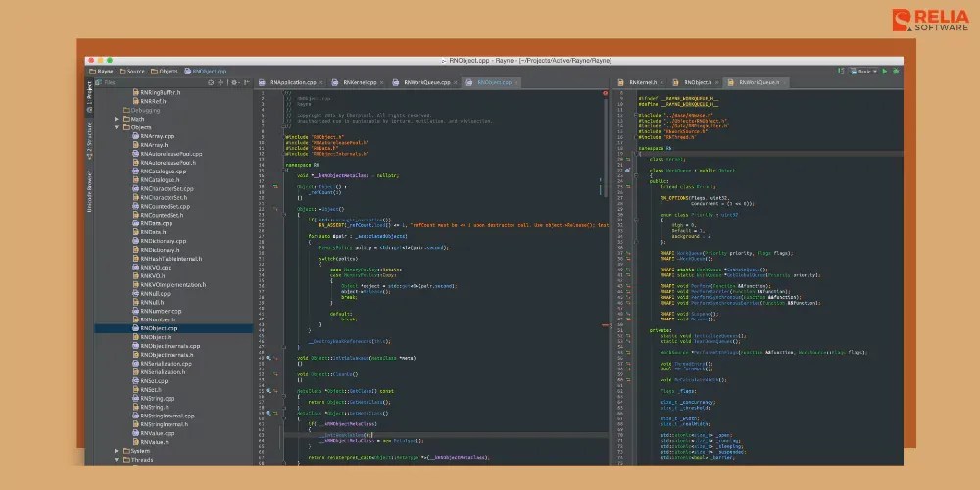Select RNSerialization.h file

coord(159,371)
